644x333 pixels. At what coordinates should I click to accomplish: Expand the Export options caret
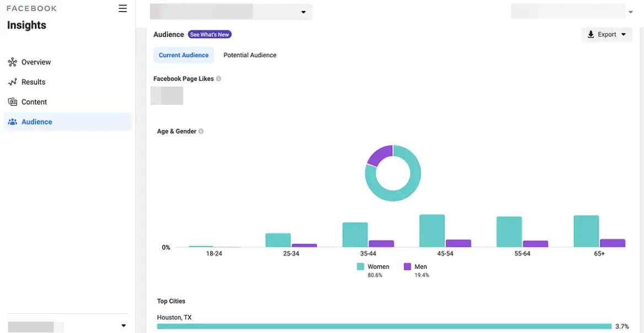point(623,34)
